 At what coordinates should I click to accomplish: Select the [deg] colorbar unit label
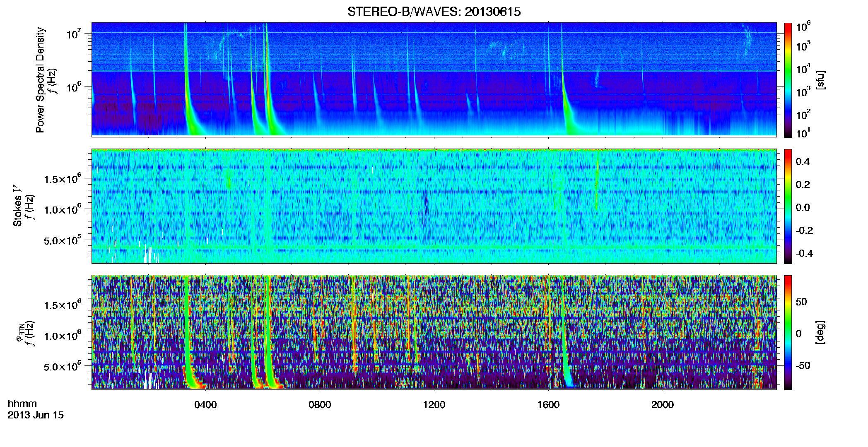point(821,332)
